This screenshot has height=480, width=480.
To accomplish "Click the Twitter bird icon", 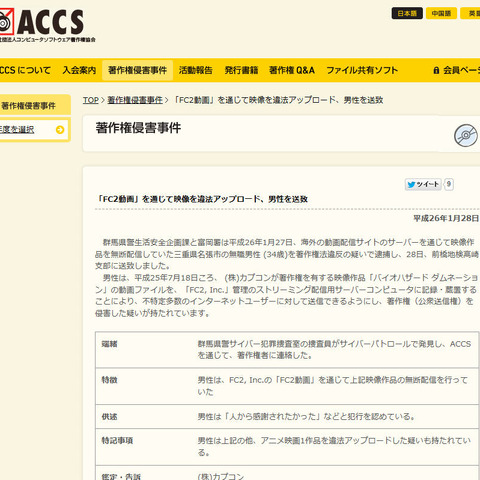I will [x=411, y=184].
